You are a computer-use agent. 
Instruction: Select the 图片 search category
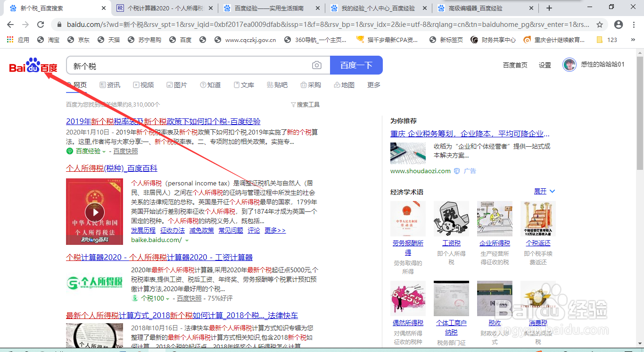[177, 85]
